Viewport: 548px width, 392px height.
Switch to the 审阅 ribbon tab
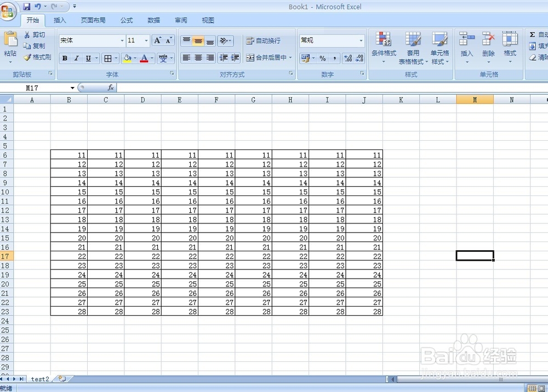coord(181,20)
